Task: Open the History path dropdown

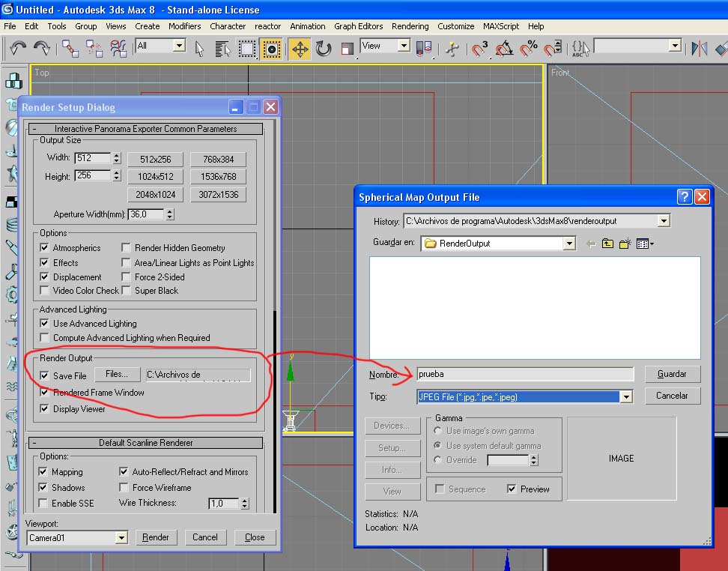Action: coord(664,221)
